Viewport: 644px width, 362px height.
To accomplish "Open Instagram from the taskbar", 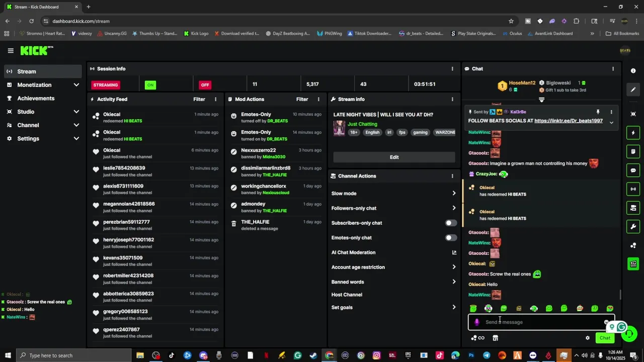I will tap(376, 355).
